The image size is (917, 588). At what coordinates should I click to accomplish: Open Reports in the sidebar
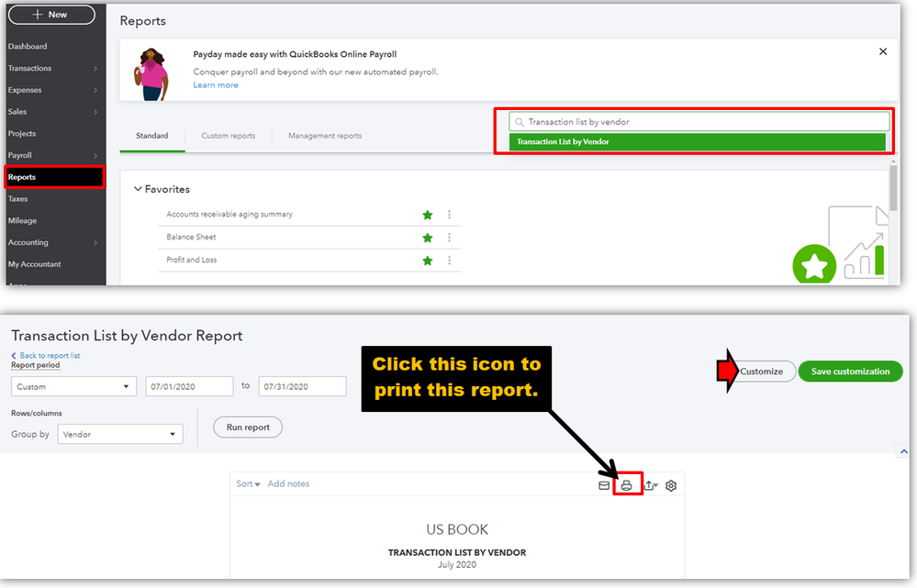point(54,177)
